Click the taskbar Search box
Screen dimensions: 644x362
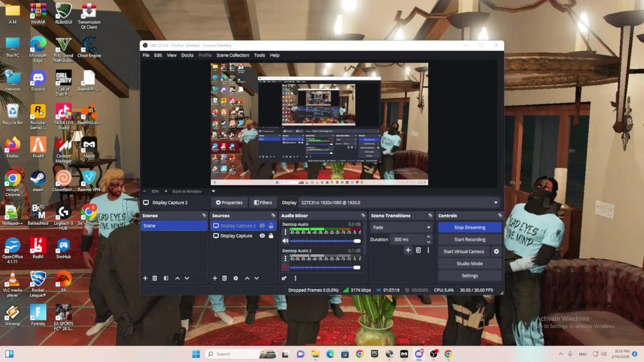tap(240, 354)
